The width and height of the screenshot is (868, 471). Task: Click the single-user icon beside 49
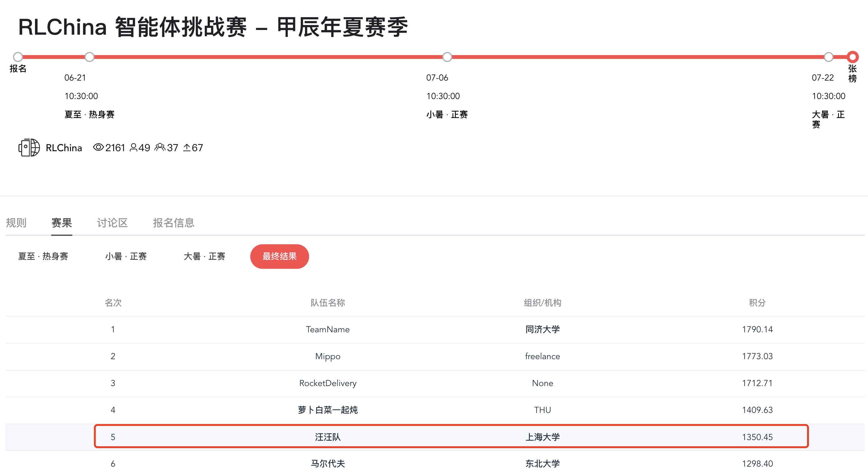[133, 147]
